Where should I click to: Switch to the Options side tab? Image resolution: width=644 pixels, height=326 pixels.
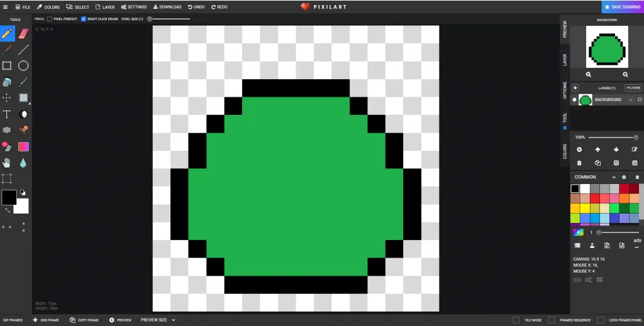coord(565,90)
